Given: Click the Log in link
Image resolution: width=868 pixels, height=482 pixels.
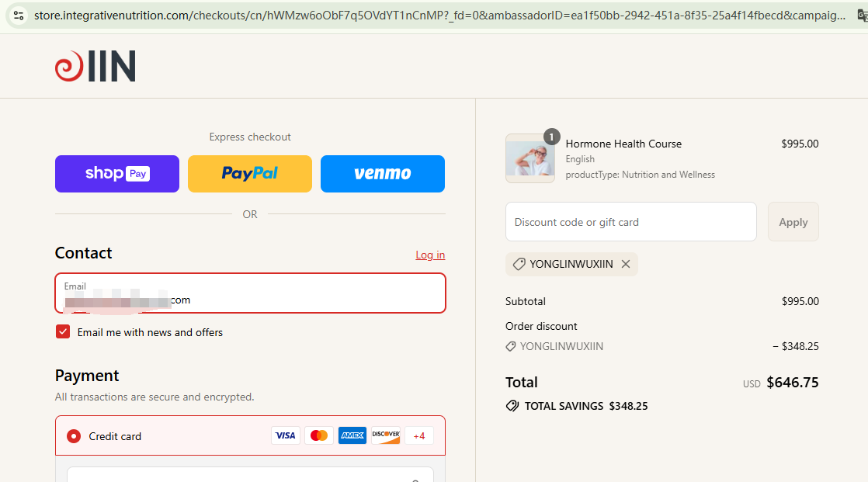Looking at the screenshot, I should coord(430,255).
